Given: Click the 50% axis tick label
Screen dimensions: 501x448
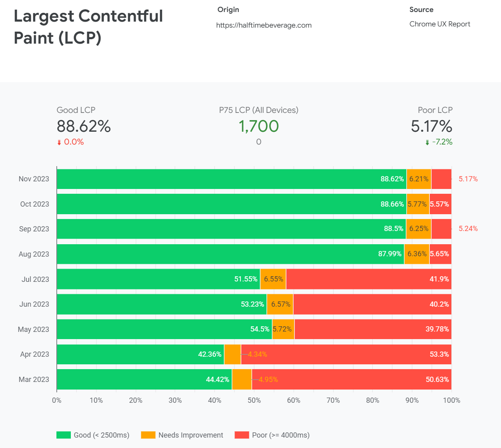Looking at the screenshot, I should point(254,400).
